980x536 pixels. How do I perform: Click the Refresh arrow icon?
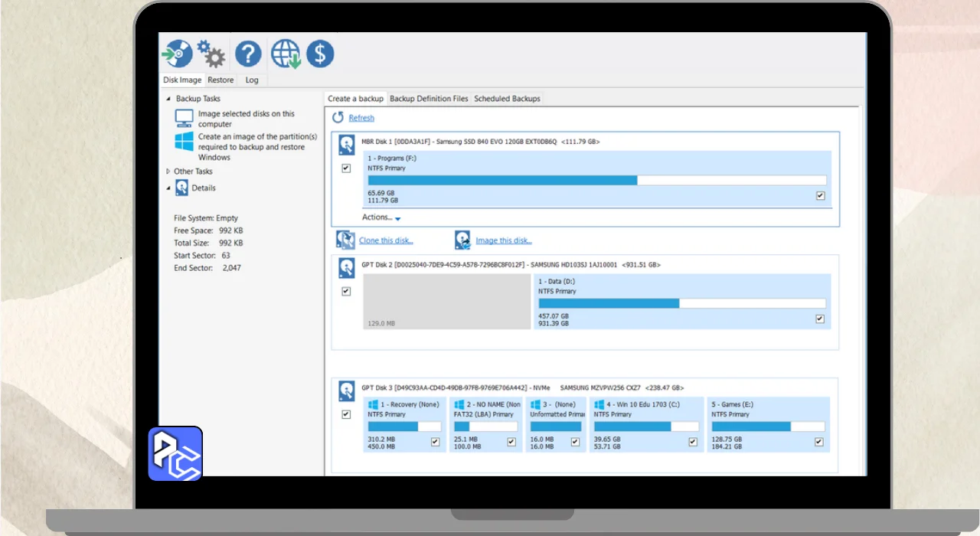click(338, 118)
